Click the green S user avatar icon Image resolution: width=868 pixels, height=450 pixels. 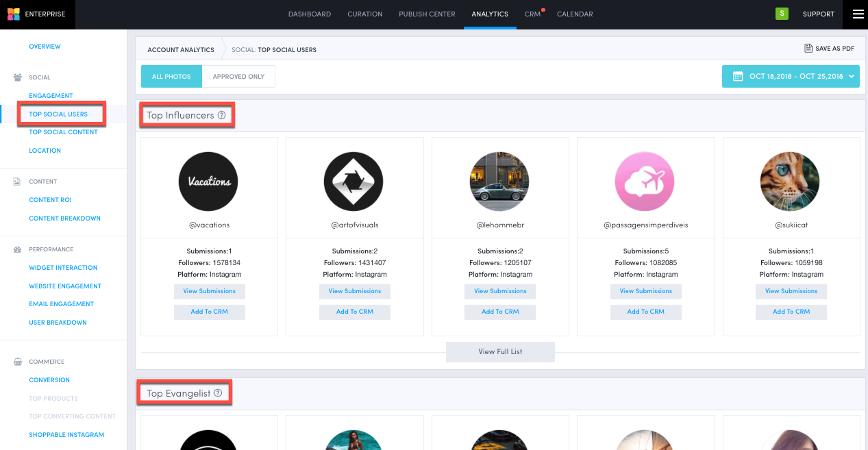point(781,14)
